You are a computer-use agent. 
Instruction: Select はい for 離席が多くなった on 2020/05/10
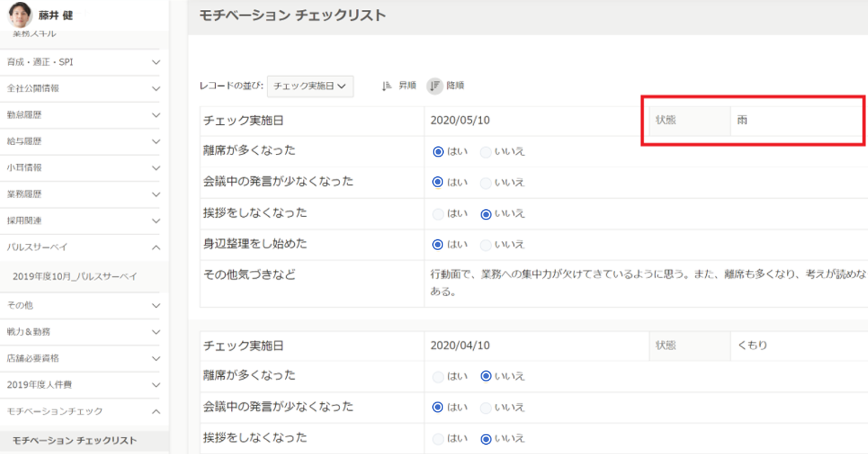[x=438, y=152]
